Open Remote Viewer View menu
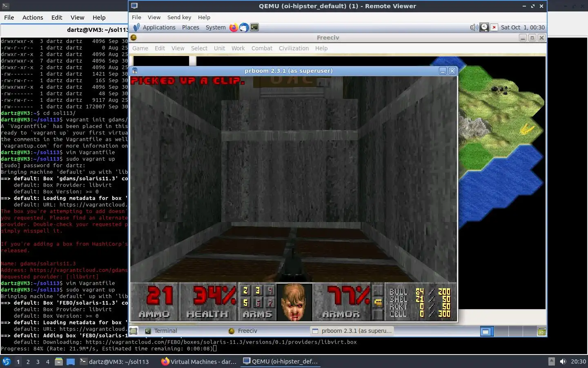This screenshot has height=368, width=588. [154, 17]
